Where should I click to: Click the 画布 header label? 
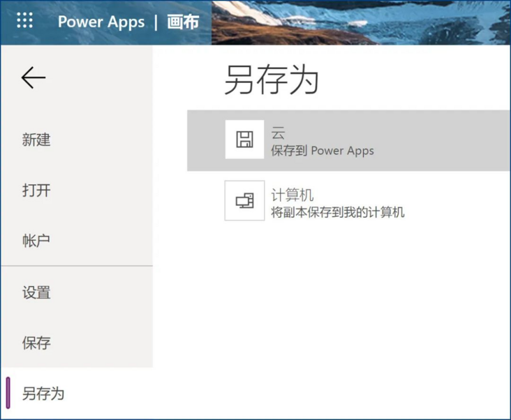183,22
